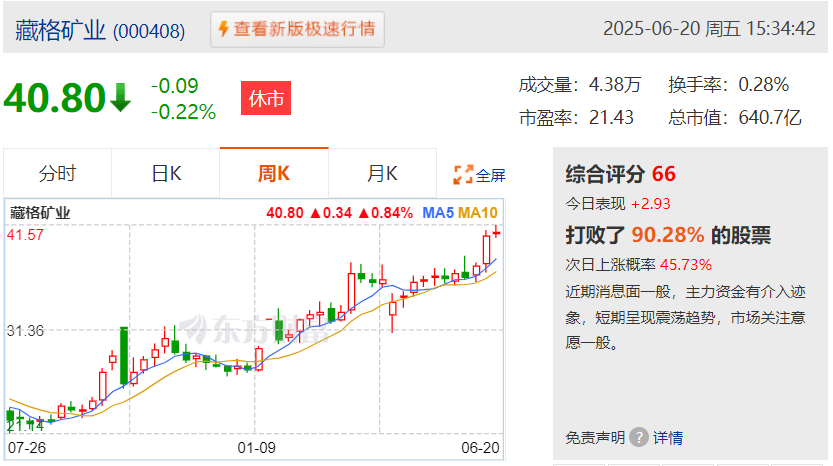Switch to the 月K chart tab
This screenshot has width=833, height=466.
coord(382,173)
